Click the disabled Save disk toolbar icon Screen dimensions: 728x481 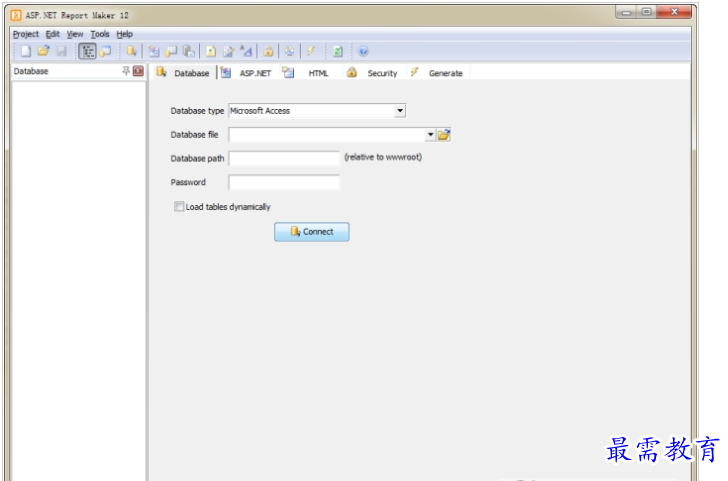61,51
